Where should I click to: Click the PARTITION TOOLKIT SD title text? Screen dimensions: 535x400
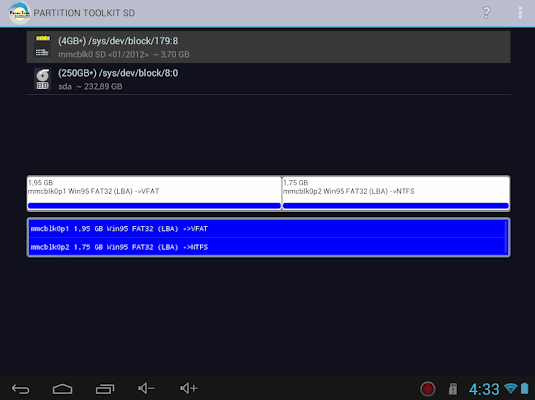[x=84, y=13]
